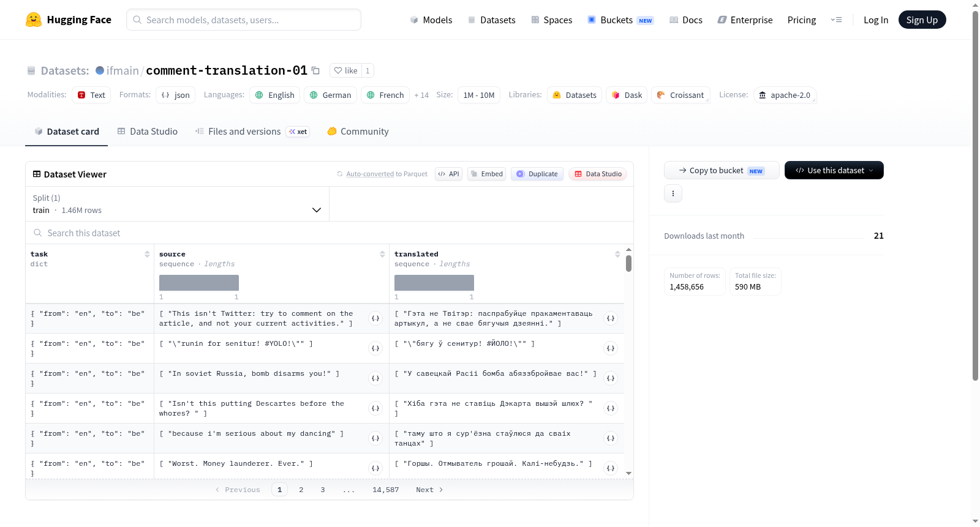Show the +14 more languages
Screen dimensions: 980x527
pyautogui.click(x=421, y=95)
